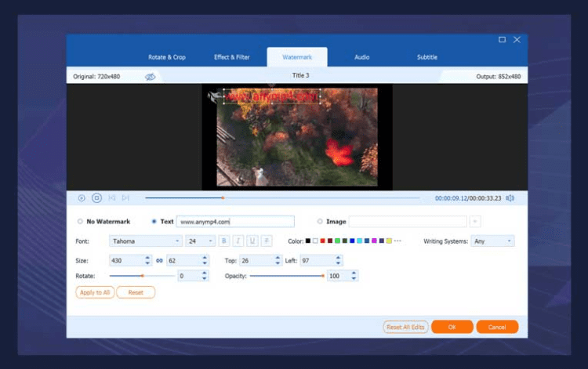The image size is (588, 369).
Task: Select the No Watermark radio option
Action: coord(80,222)
